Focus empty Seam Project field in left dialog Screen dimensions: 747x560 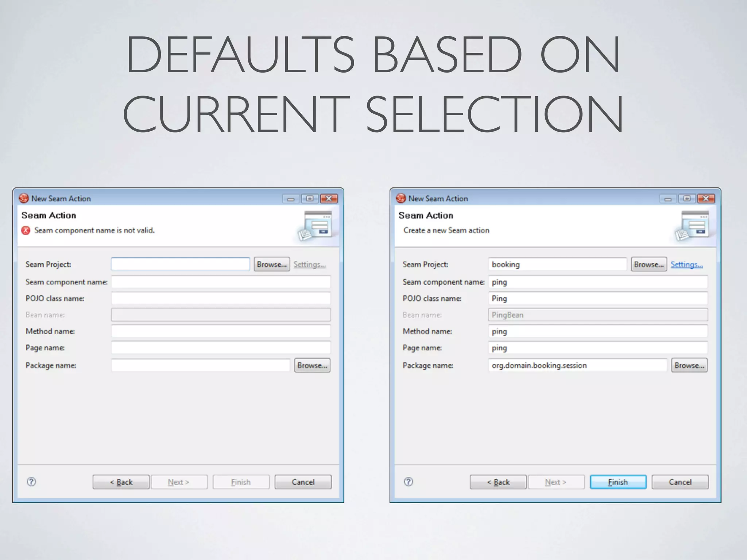click(180, 264)
